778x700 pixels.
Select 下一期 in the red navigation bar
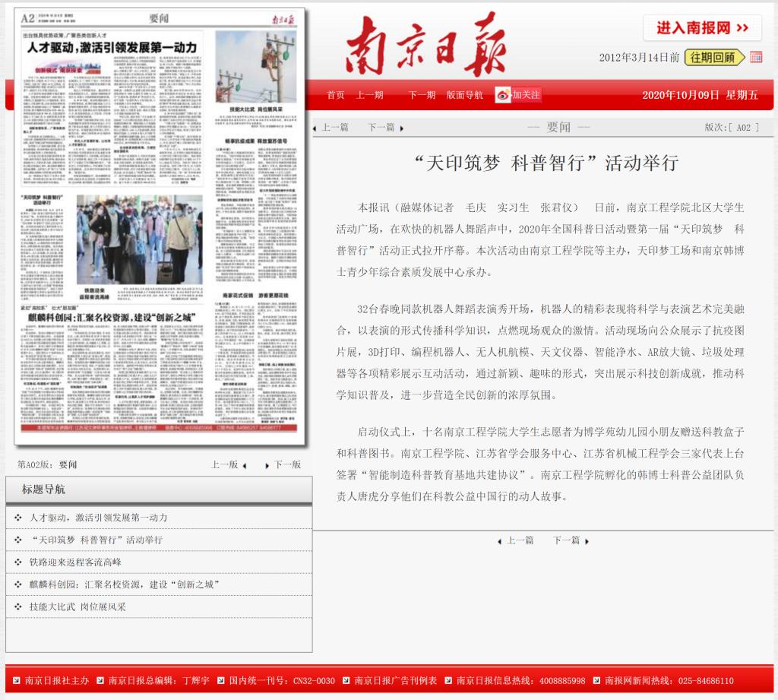click(x=422, y=95)
